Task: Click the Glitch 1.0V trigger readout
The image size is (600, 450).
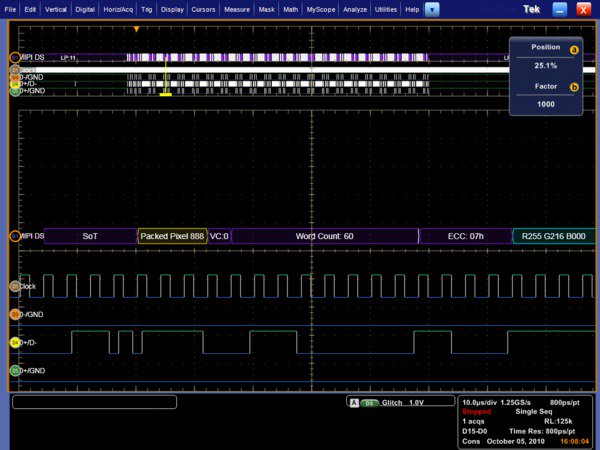Action: [x=404, y=403]
